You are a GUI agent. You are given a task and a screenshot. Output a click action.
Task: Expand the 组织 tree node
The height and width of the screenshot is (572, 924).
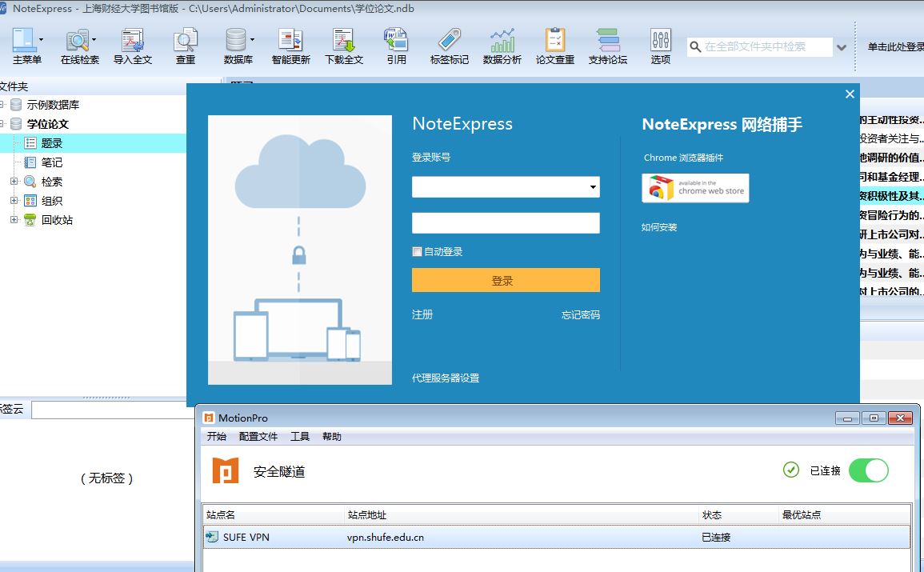pyautogui.click(x=14, y=201)
